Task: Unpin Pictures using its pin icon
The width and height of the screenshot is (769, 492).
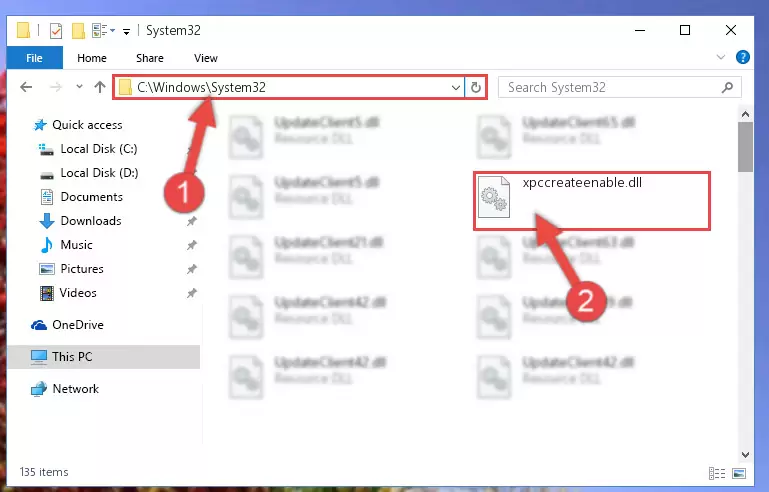Action: pos(192,269)
